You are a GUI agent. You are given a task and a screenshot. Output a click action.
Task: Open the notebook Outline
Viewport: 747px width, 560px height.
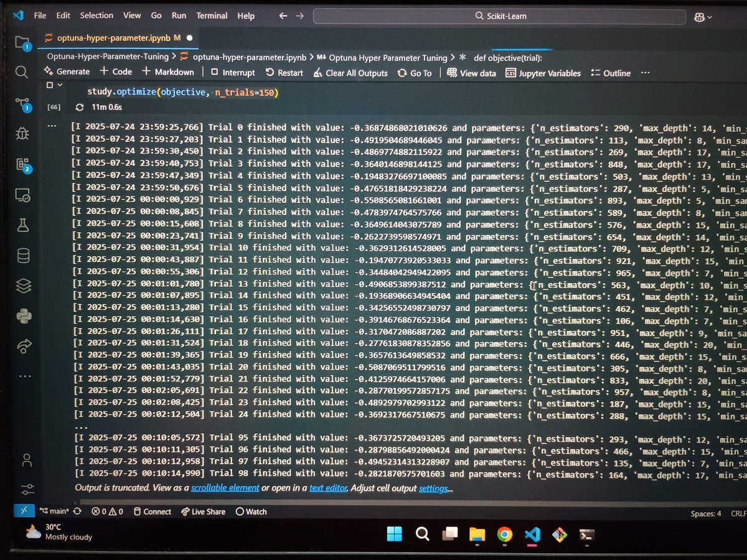(611, 73)
